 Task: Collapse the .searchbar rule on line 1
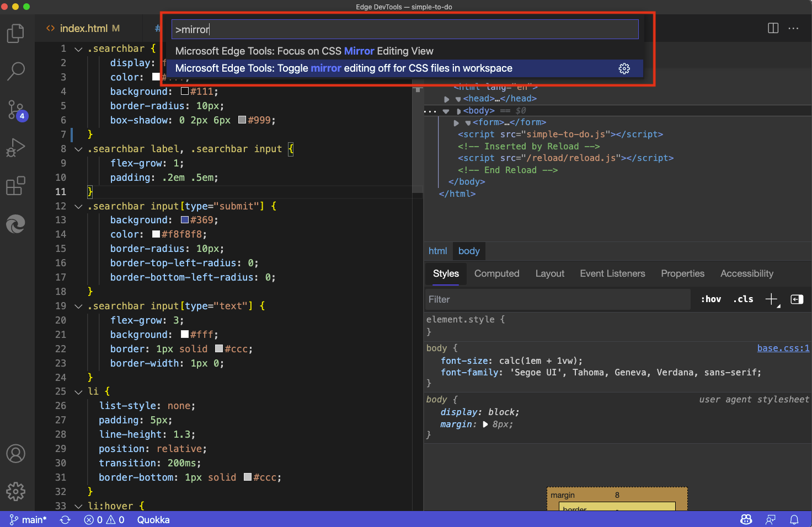click(78, 49)
